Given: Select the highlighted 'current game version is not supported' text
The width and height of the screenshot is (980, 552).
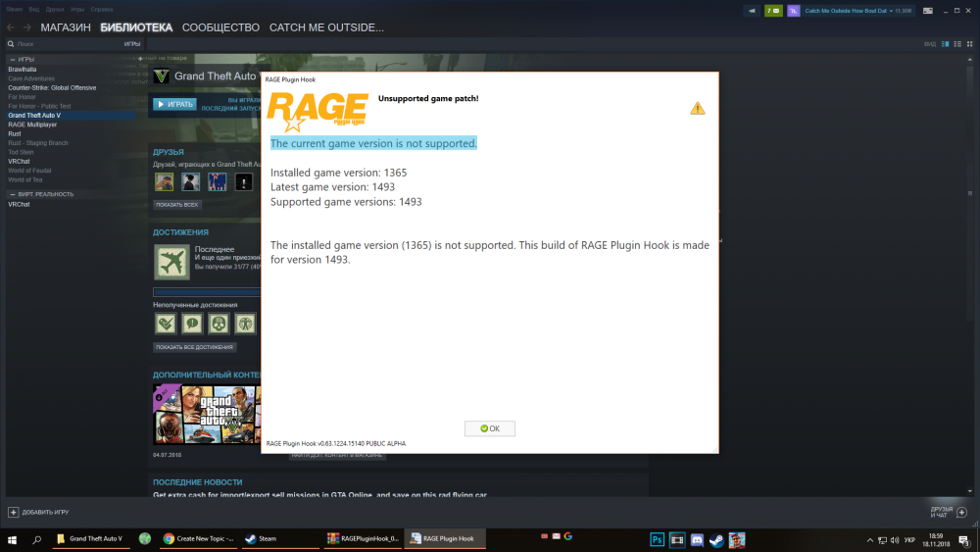Looking at the screenshot, I should pos(373,143).
